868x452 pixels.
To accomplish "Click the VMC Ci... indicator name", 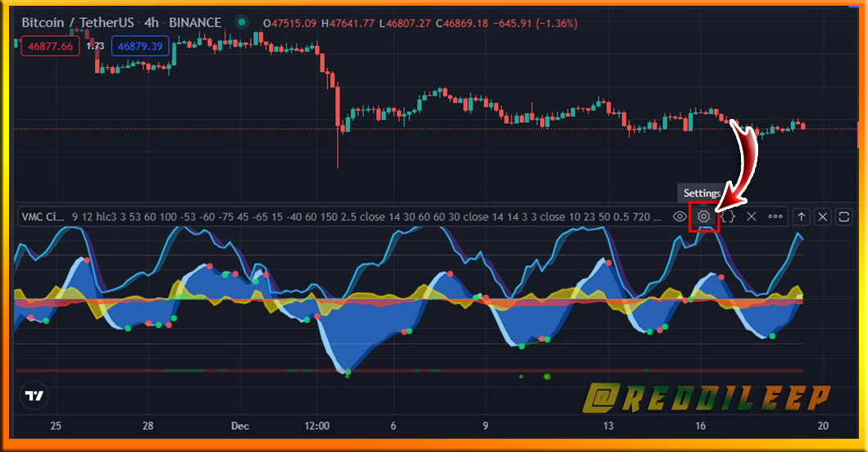I will click(x=43, y=217).
